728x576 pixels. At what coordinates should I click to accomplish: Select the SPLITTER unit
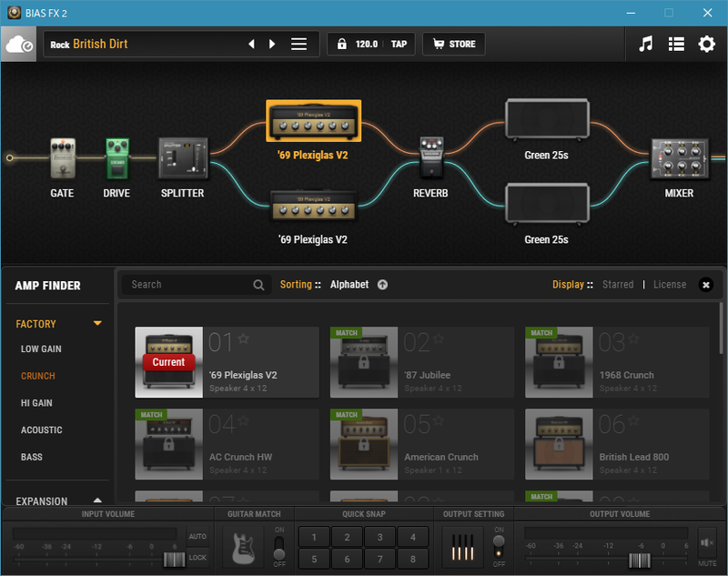(x=183, y=158)
